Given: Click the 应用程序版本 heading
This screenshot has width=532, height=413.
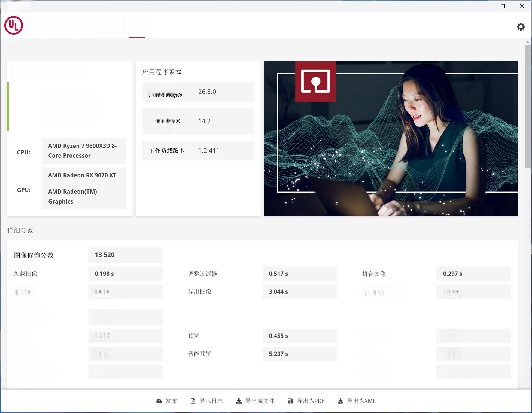Looking at the screenshot, I should (x=162, y=72).
